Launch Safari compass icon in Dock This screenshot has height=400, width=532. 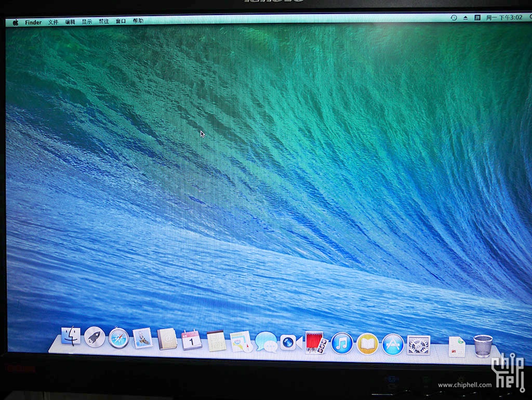tap(119, 338)
